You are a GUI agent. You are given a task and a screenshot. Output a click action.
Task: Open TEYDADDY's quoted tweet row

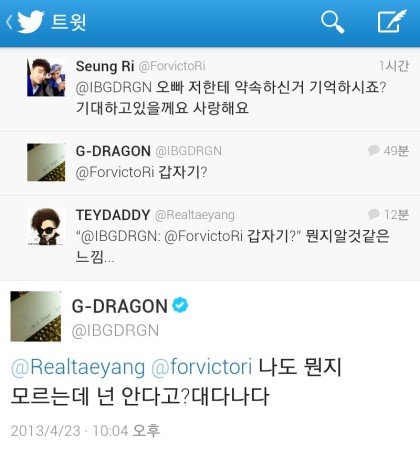click(210, 238)
